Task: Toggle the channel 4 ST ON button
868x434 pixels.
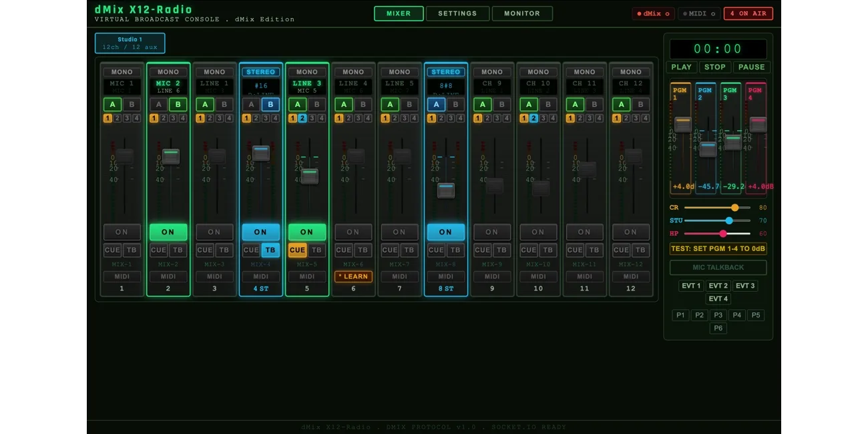Action: pos(260,232)
